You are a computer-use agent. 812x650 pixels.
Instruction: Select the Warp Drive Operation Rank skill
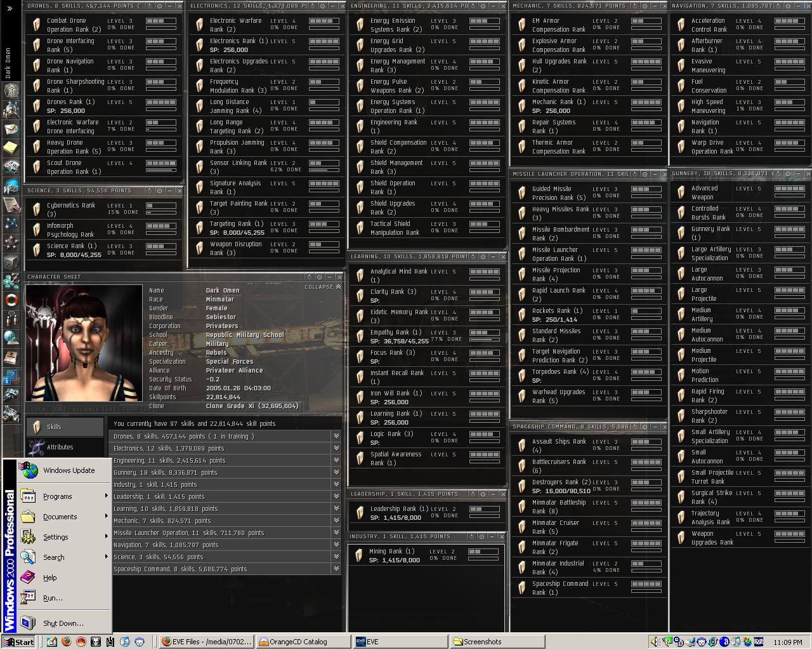coord(740,147)
